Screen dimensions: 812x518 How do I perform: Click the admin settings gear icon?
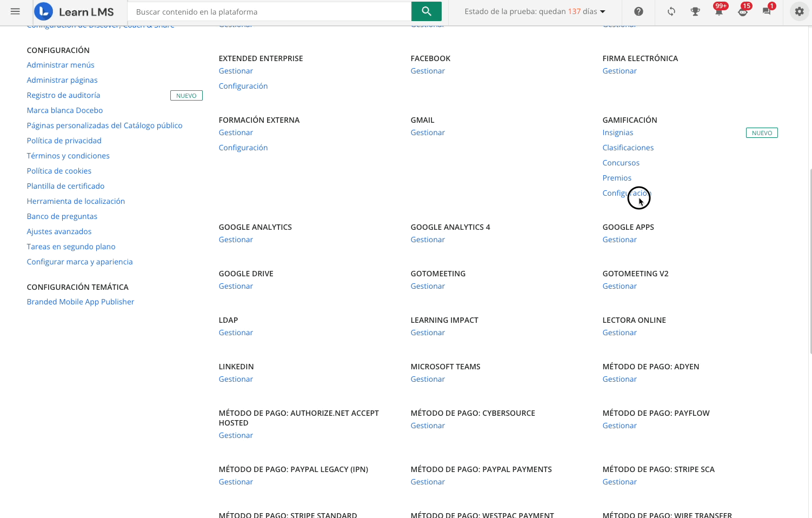coord(799,11)
